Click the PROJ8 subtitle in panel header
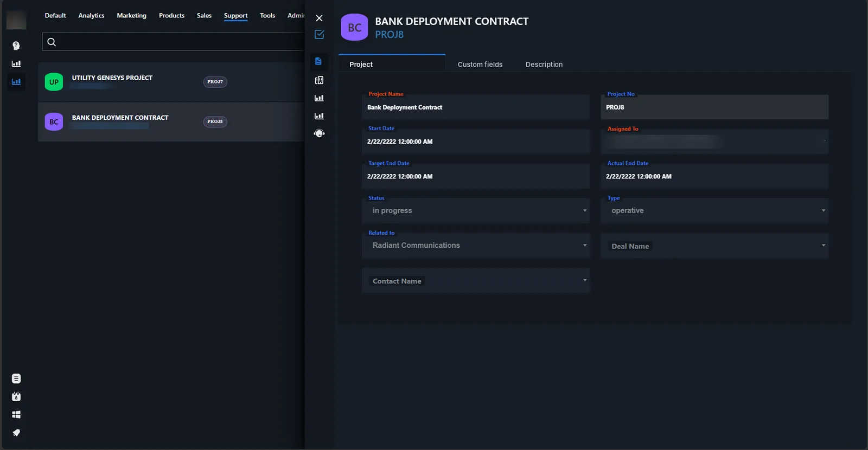This screenshot has height=450, width=868. coord(390,35)
